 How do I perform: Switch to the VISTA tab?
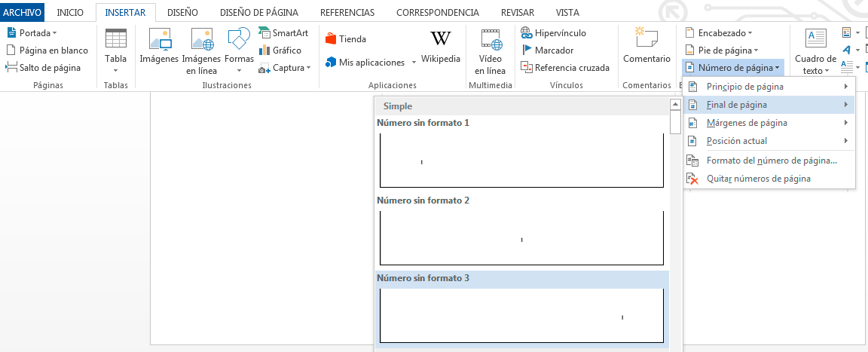567,12
